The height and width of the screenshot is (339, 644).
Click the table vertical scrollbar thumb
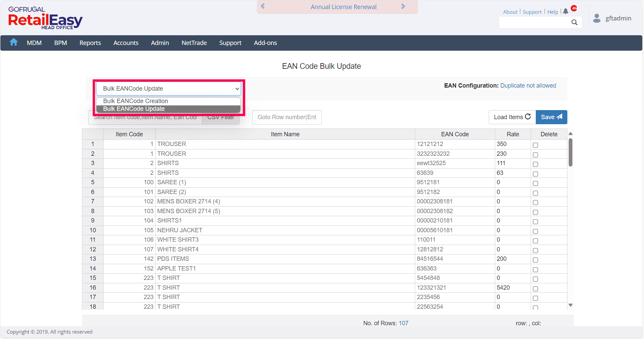[x=570, y=152]
